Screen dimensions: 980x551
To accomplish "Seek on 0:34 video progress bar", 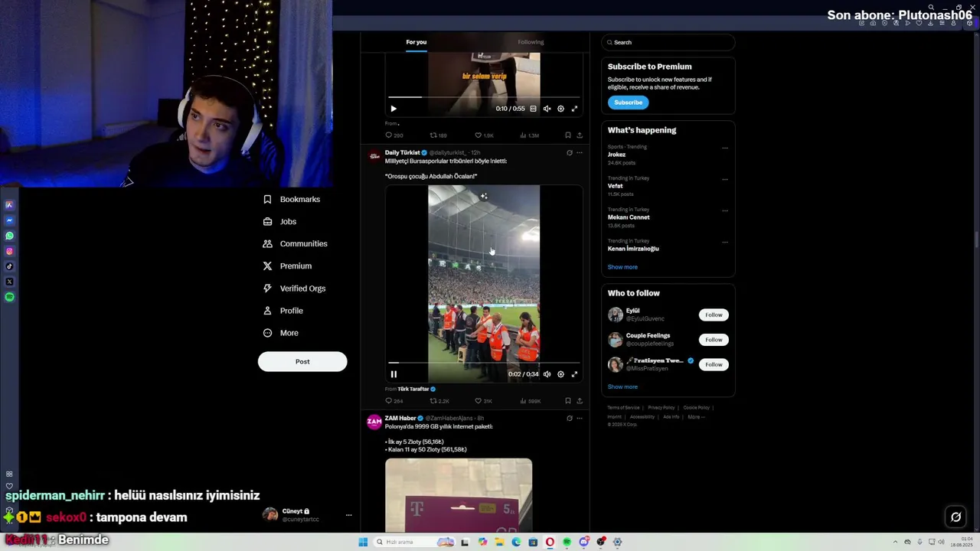I will click(484, 363).
